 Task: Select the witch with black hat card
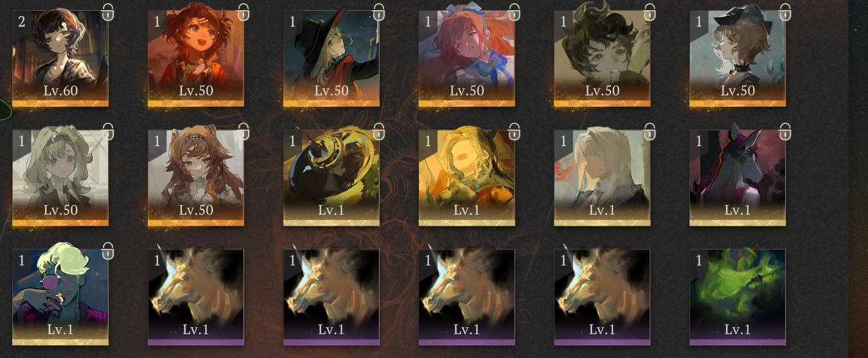[x=332, y=58]
